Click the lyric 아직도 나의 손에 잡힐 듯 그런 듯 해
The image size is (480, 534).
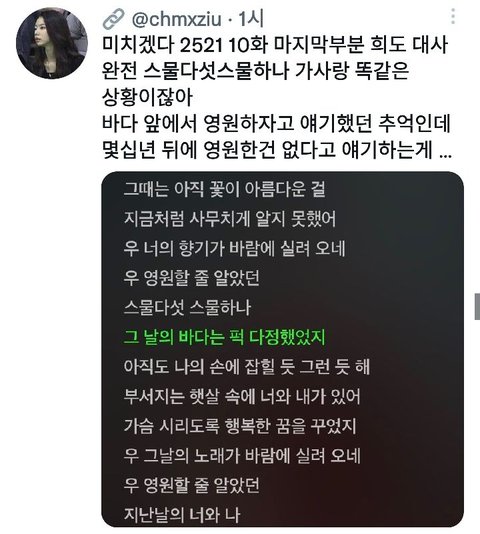[x=247, y=367]
